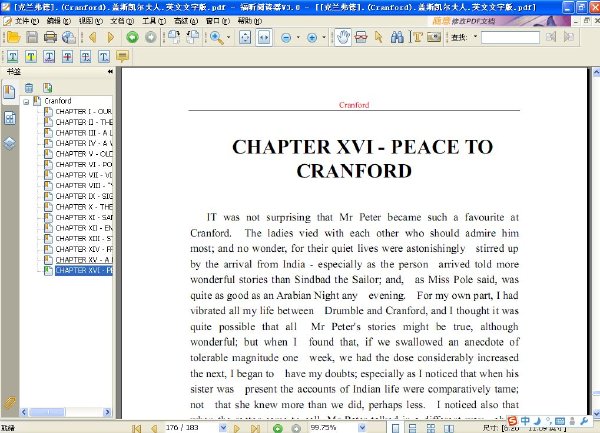Screen dimensions: 600x433
Task: Go to previous page with the yellow left arrow
Action: click(x=92, y=37)
